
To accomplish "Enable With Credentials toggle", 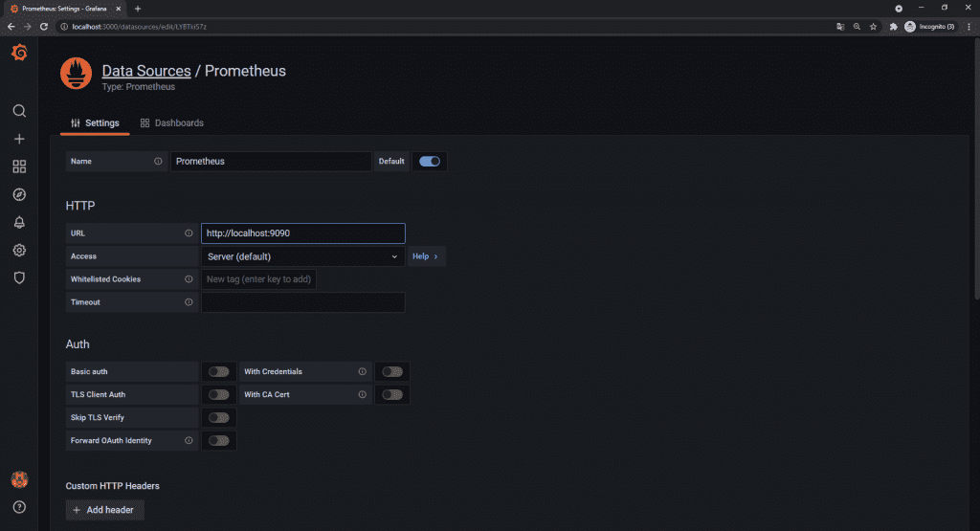I will [x=392, y=371].
